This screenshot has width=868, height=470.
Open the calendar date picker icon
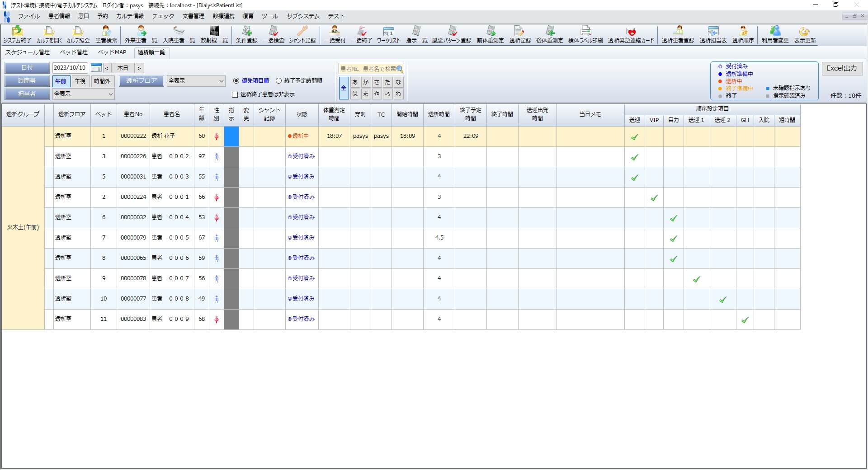point(96,68)
